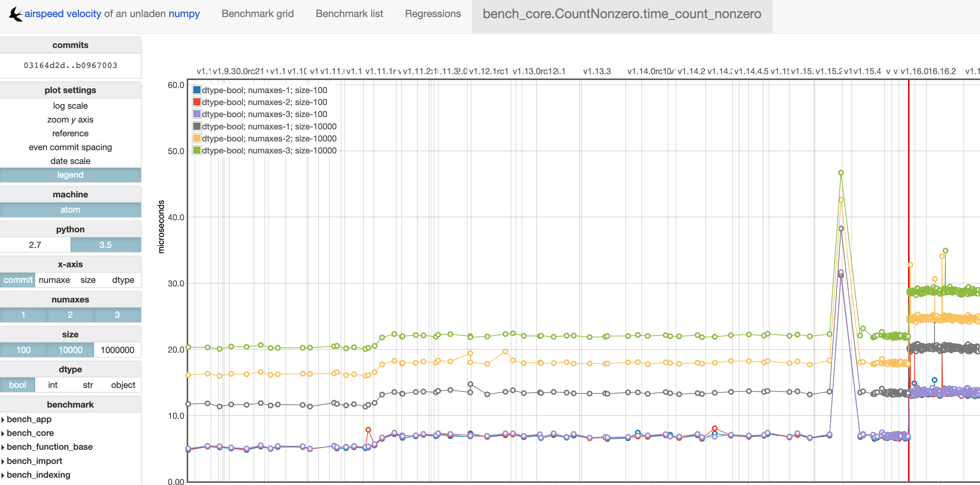
Task: Disable the legend plot setting
Action: [70, 175]
